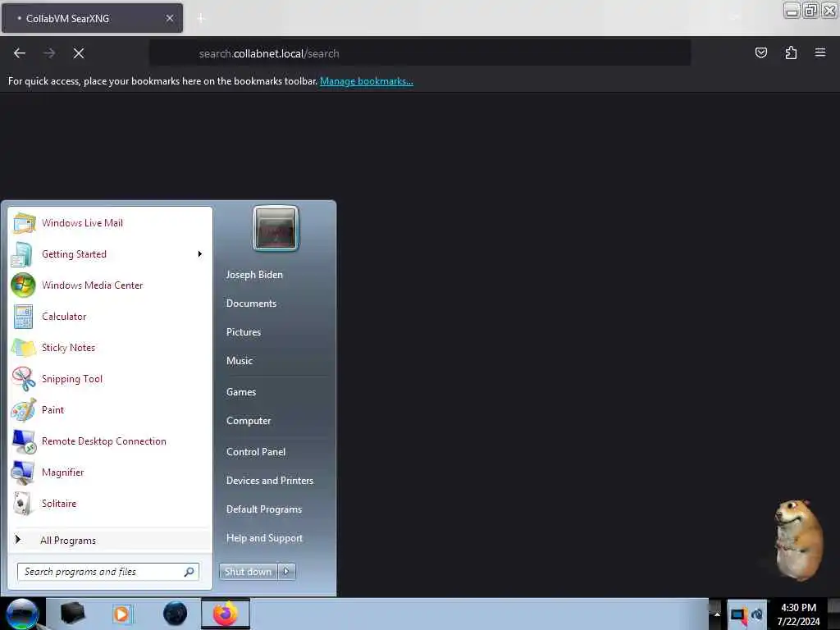Launch the Magnifier icon

(x=23, y=472)
